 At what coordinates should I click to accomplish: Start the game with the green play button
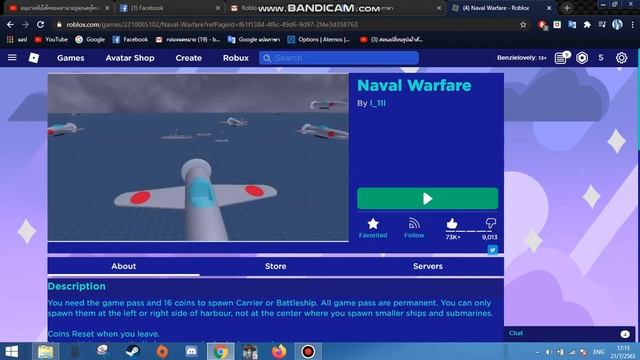click(427, 198)
